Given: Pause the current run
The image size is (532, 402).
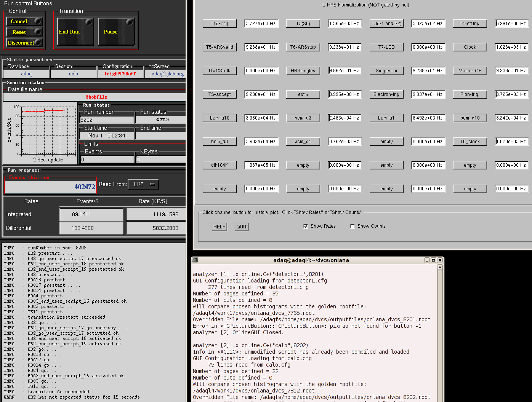Looking at the screenshot, I should pyautogui.click(x=116, y=32).
